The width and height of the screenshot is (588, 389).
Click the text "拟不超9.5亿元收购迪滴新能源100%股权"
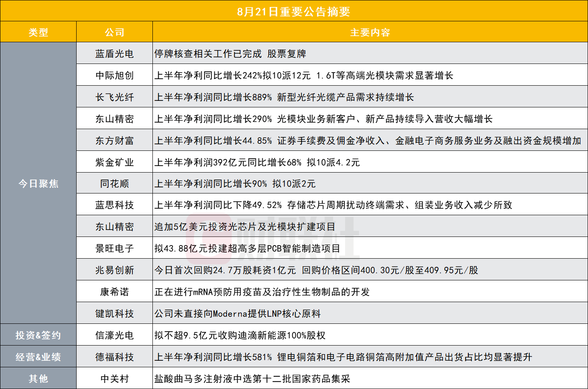pos(240,335)
